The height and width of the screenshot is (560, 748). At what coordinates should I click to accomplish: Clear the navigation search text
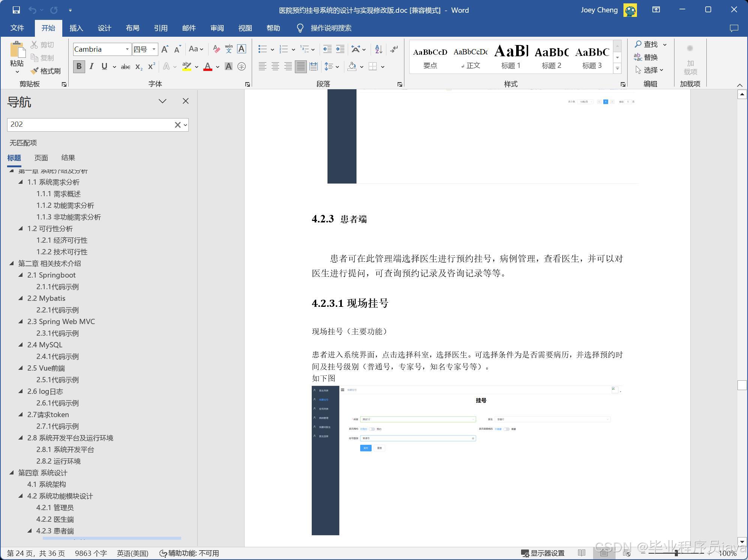pos(177,125)
